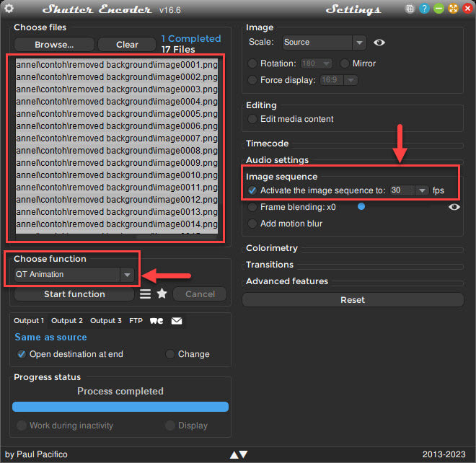Enable the Change destination option
Image resolution: width=476 pixels, height=463 pixels.
tap(170, 354)
